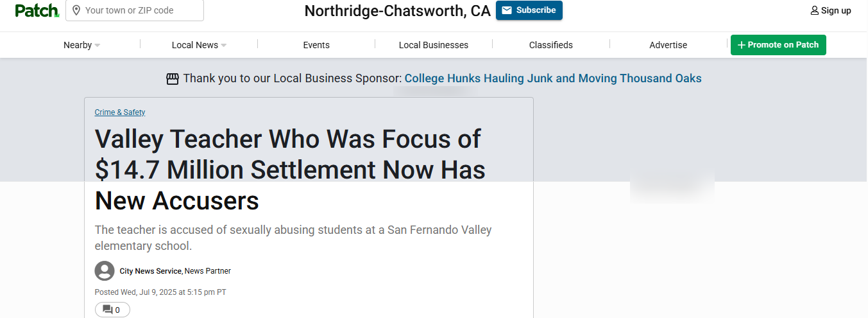Open the Crime & Safety category link
The width and height of the screenshot is (868, 318).
(x=120, y=112)
